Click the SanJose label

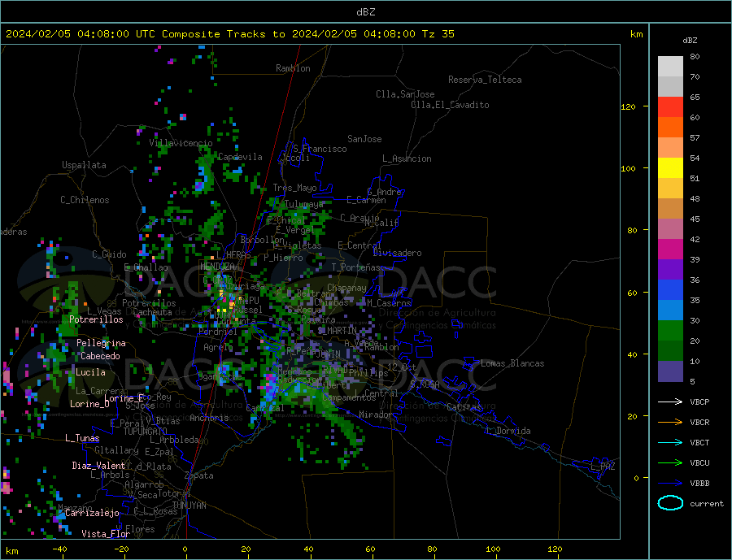(x=364, y=140)
